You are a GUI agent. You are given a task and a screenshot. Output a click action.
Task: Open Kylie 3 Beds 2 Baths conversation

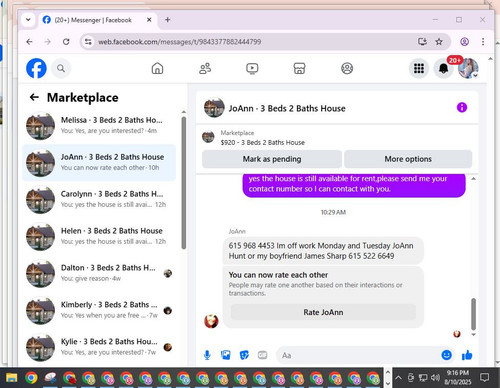coord(99,347)
